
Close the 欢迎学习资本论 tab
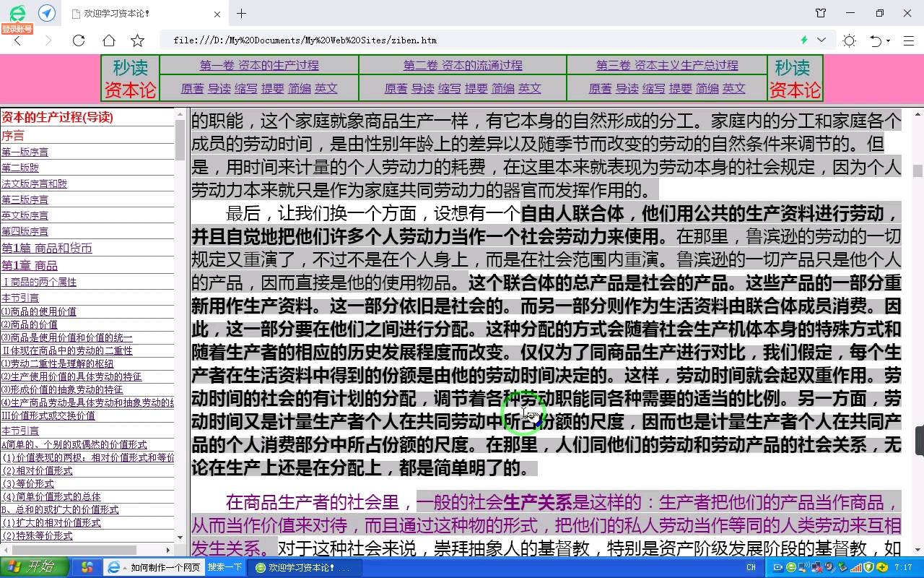[x=217, y=14]
